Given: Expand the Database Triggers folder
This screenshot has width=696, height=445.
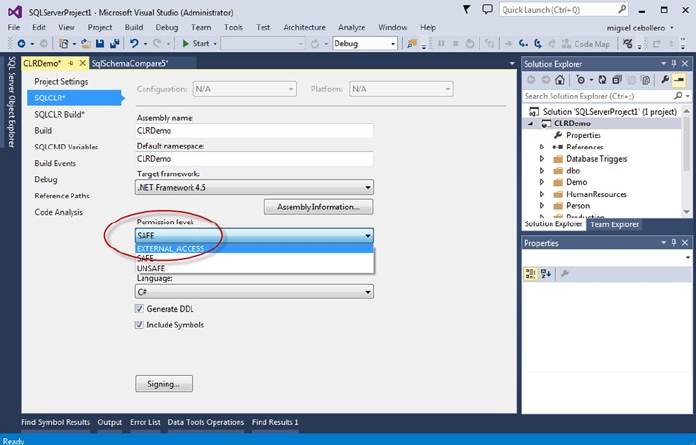Looking at the screenshot, I should [x=542, y=158].
